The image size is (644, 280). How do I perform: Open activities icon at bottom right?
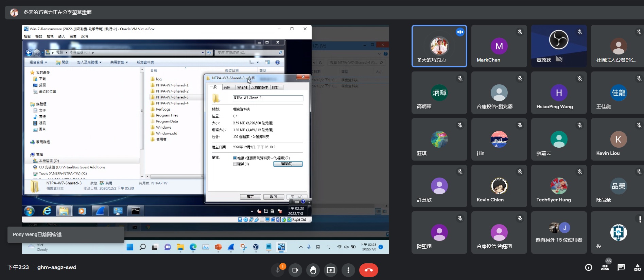tap(638, 267)
